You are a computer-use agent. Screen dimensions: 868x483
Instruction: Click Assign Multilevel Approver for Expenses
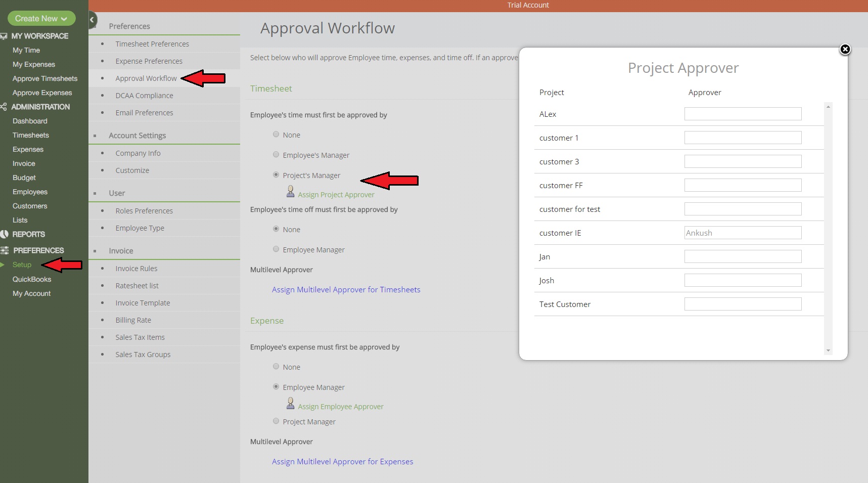pos(342,462)
